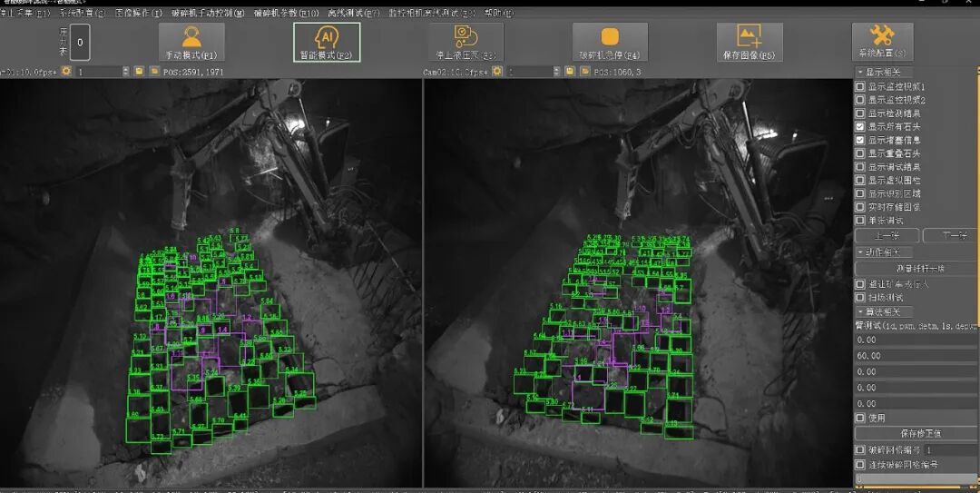Open 破碎机手动控制 menu
The height and width of the screenshot is (493, 980).
tap(208, 13)
